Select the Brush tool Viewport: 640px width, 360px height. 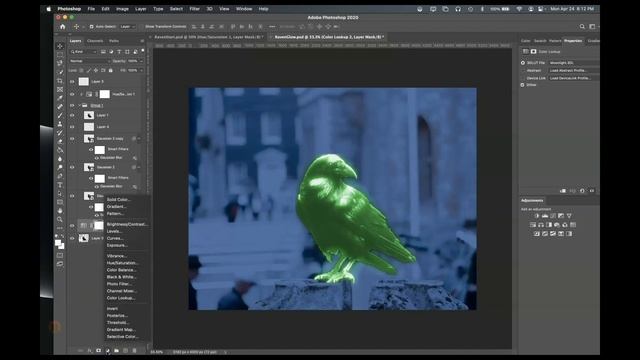pyautogui.click(x=60, y=116)
